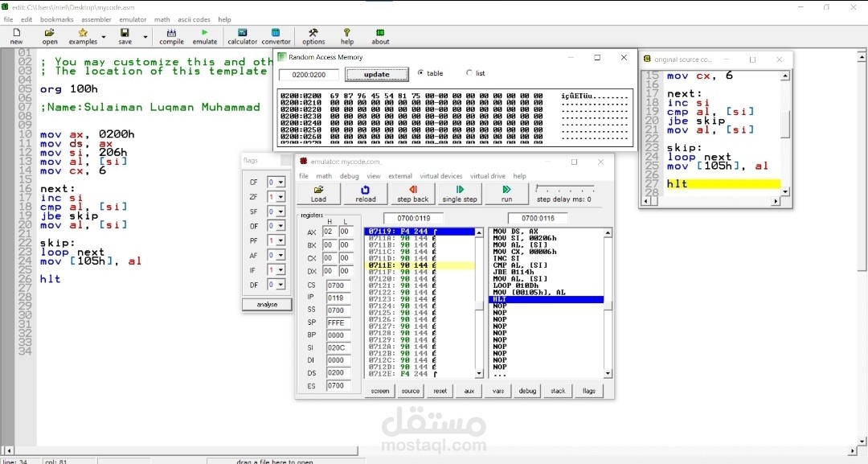Open the about icon
Image resolution: width=868 pixels, height=464 pixels.
[x=380, y=36]
